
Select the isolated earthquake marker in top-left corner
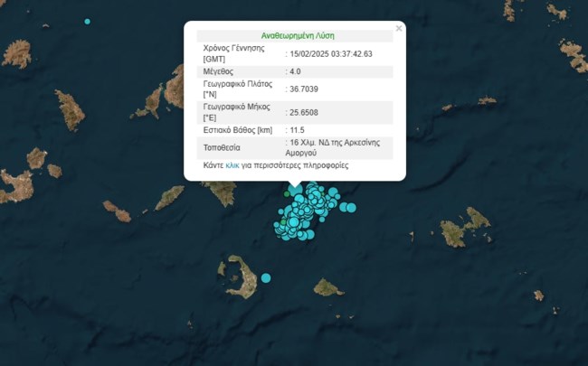88,21
